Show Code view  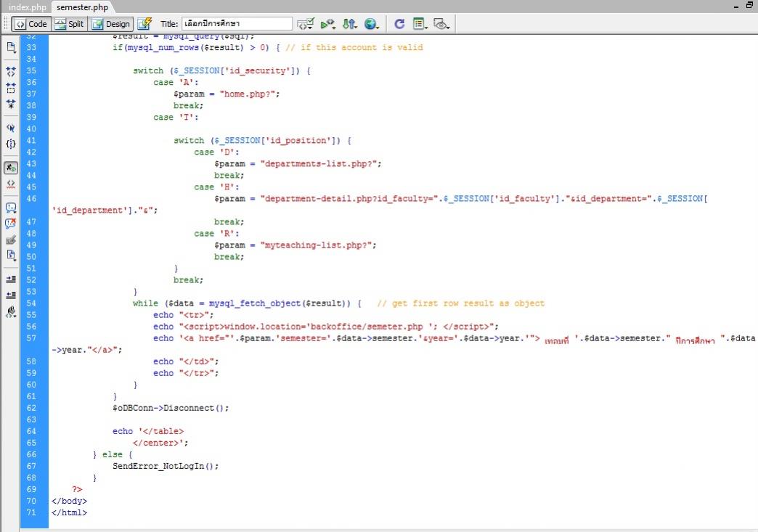click(31, 24)
